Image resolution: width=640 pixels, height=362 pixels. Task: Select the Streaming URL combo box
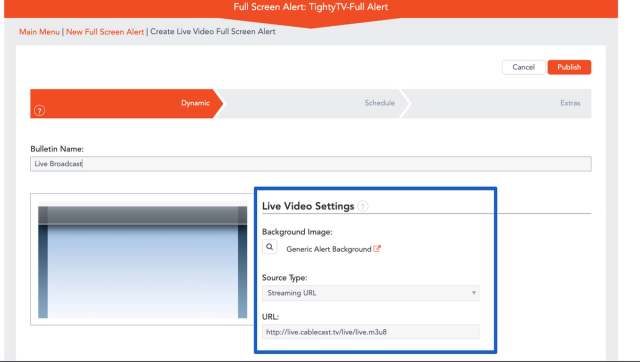click(371, 293)
